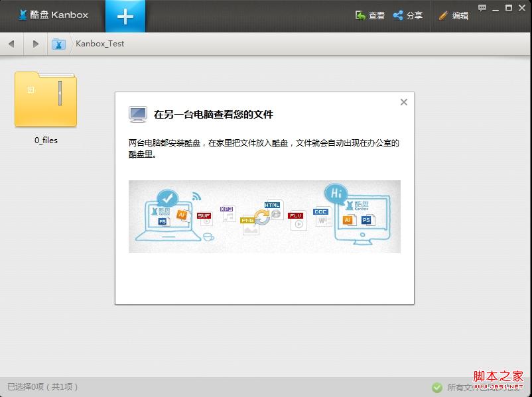Click the 分享 share icon
The height and width of the screenshot is (397, 532).
[x=397, y=14]
